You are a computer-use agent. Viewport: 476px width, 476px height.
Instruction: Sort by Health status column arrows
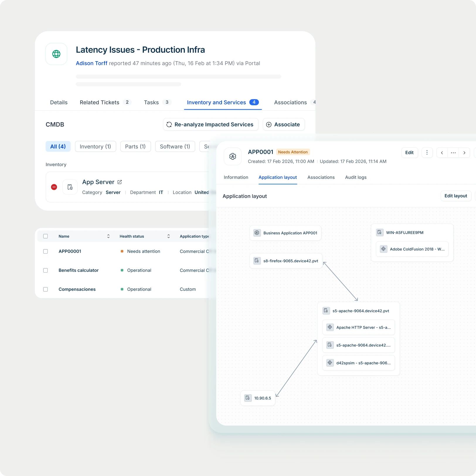[169, 236]
